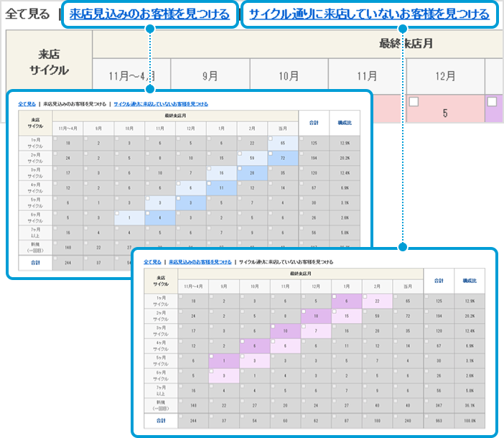The width and height of the screenshot is (504, 438).
Task: Click the 合計 column header in the blue-highlighted table
Action: pos(314,122)
